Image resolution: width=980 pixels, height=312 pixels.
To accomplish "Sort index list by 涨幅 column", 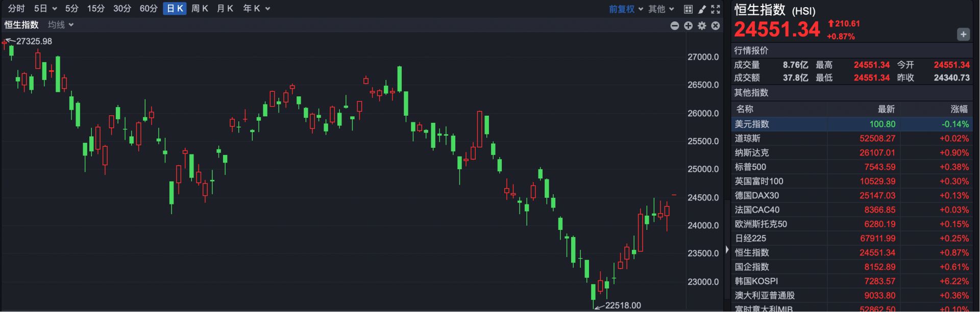I will coord(960,109).
